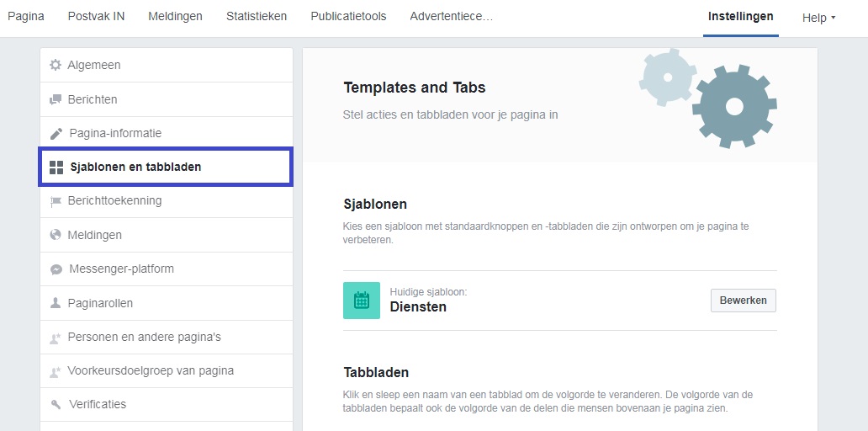
Task: Select the Instellingen tab
Action: coord(741,17)
